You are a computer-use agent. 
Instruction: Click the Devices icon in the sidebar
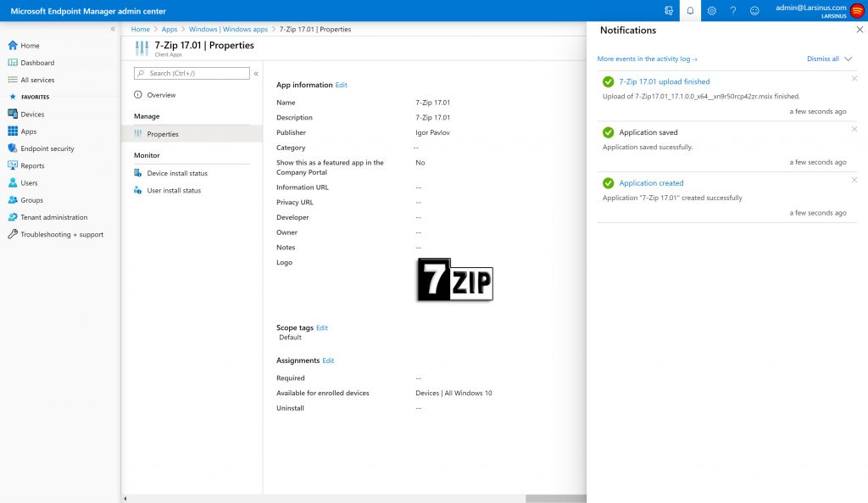[x=13, y=115]
